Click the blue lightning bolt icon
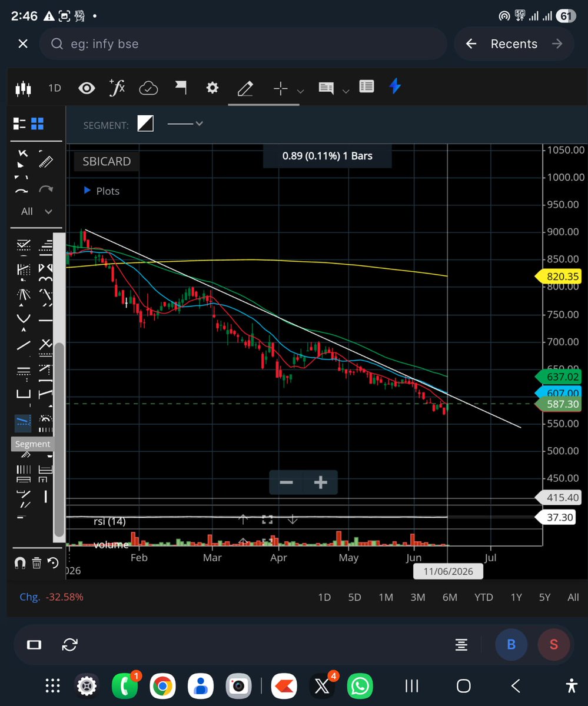This screenshot has height=706, width=588. click(395, 86)
